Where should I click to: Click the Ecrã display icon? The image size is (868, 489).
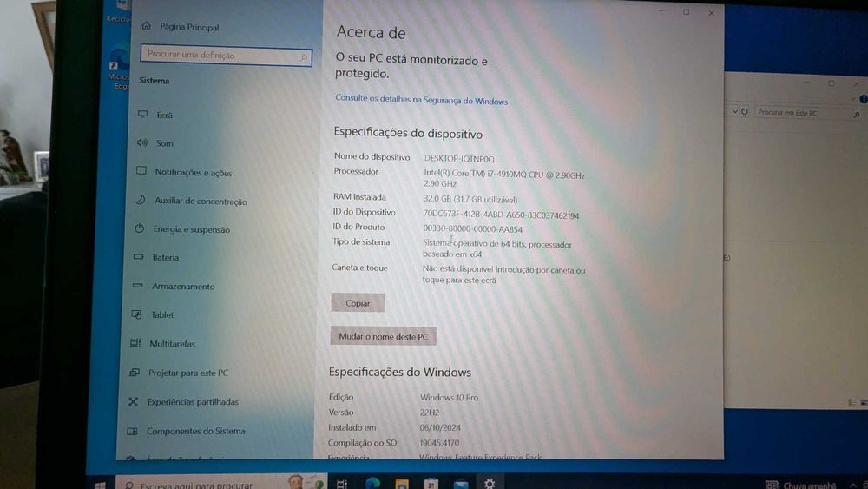coord(143,114)
